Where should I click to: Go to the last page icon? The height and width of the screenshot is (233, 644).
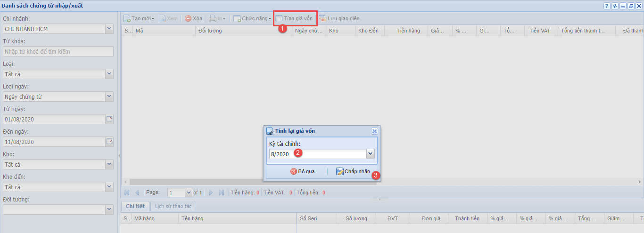point(222,193)
